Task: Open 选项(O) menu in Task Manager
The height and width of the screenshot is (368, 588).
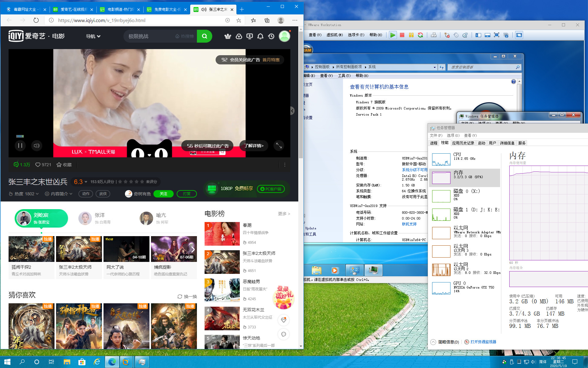Action: pyautogui.click(x=453, y=135)
